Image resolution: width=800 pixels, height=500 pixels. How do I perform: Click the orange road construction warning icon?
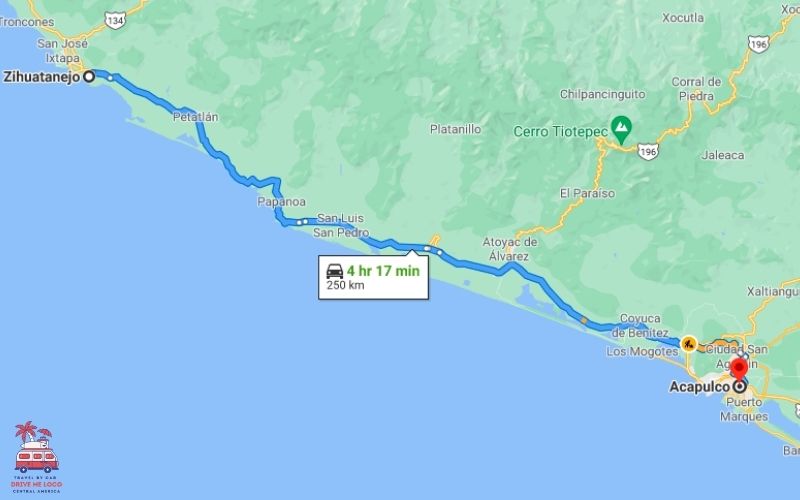click(689, 344)
